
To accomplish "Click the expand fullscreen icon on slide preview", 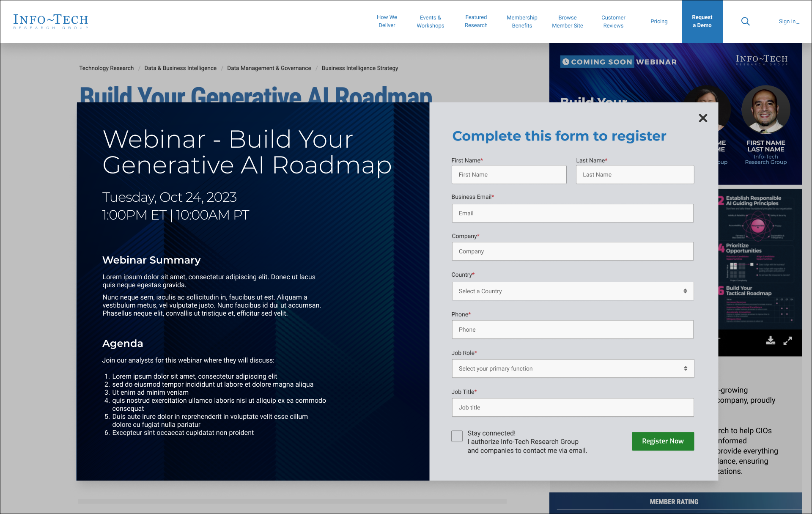I will [x=787, y=341].
